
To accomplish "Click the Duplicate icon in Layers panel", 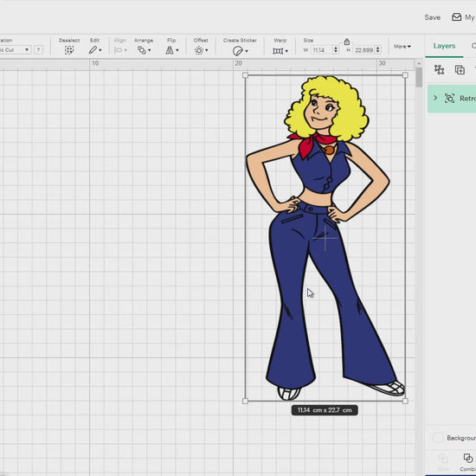I will point(460,69).
